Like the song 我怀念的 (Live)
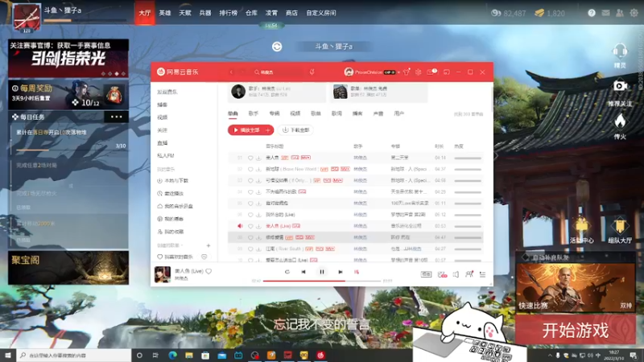 click(250, 215)
